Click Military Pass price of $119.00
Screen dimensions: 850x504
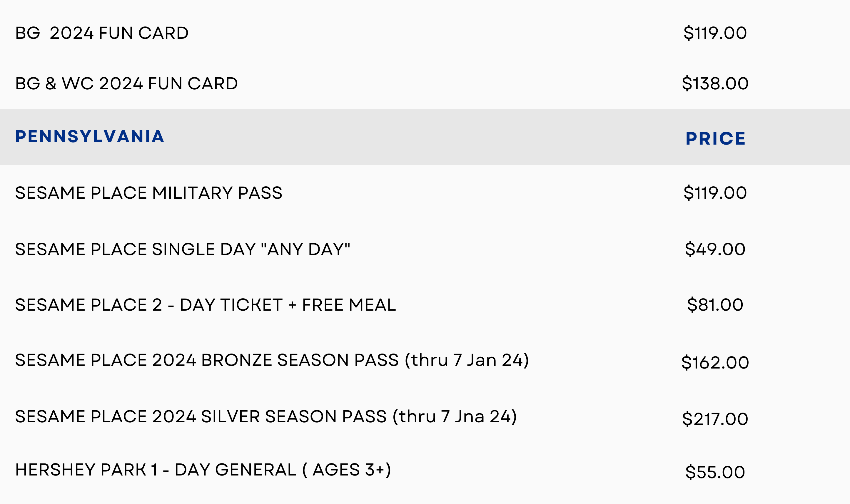[x=715, y=193]
